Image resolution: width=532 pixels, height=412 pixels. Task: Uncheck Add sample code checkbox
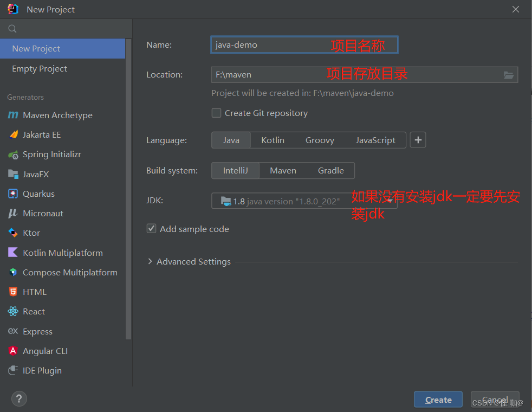(151, 228)
